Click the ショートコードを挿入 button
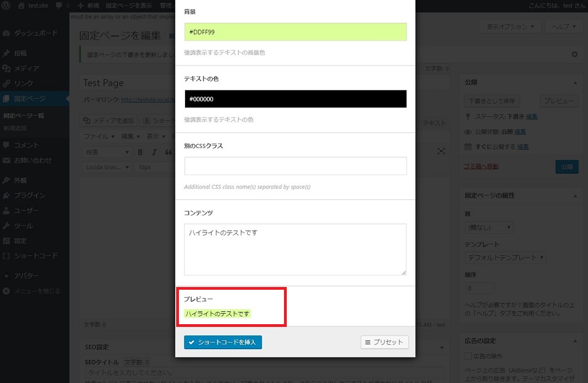Viewport: 588px width, 383px height. [223, 342]
